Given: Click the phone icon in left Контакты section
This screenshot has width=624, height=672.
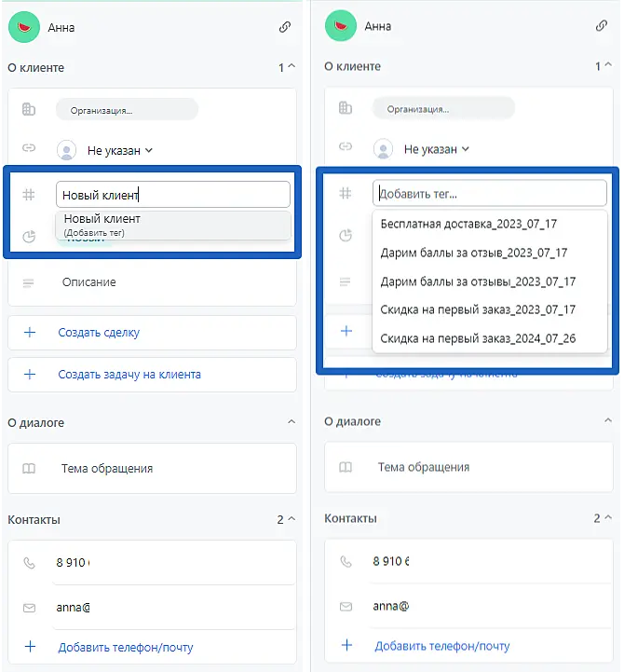Looking at the screenshot, I should pos(29,562).
